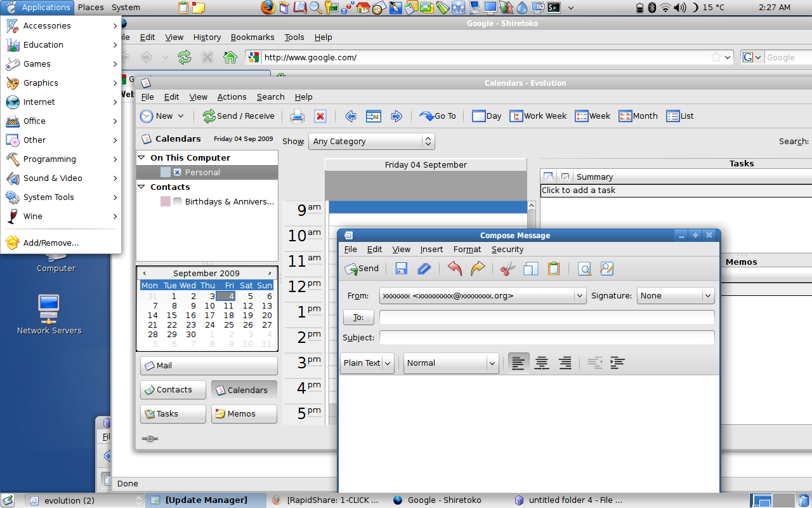This screenshot has width=812, height=508.
Task: Switch to Update Manager in taskbar
Action: 206,500
